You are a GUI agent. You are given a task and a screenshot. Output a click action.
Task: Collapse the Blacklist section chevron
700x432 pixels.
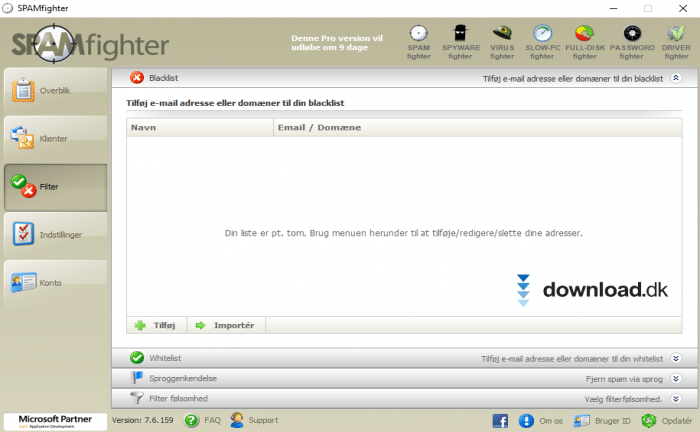(x=676, y=77)
